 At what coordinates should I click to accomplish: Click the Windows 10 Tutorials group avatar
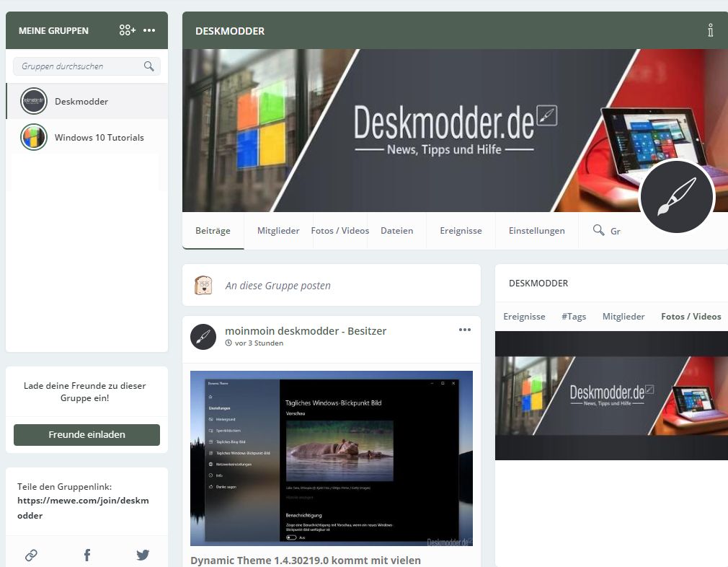pyautogui.click(x=34, y=137)
